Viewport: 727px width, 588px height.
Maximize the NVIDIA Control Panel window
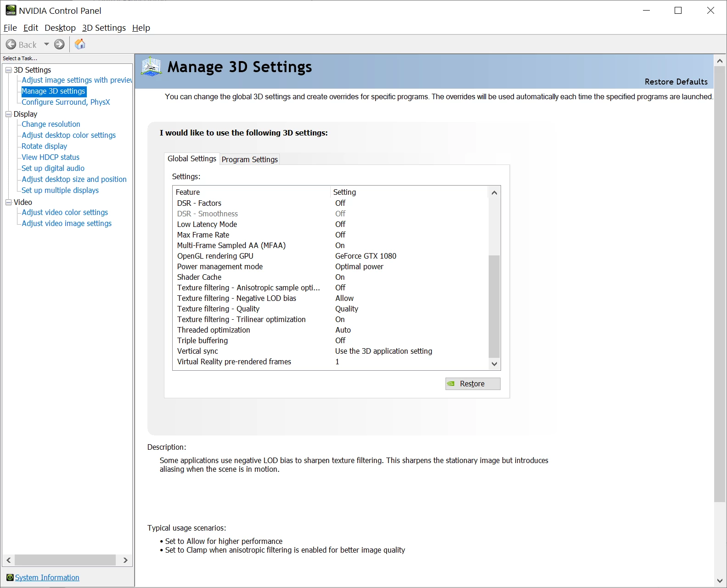678,11
